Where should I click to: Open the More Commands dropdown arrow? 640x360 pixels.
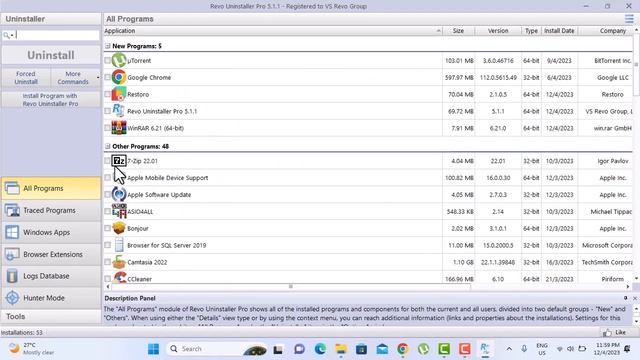(x=98, y=78)
